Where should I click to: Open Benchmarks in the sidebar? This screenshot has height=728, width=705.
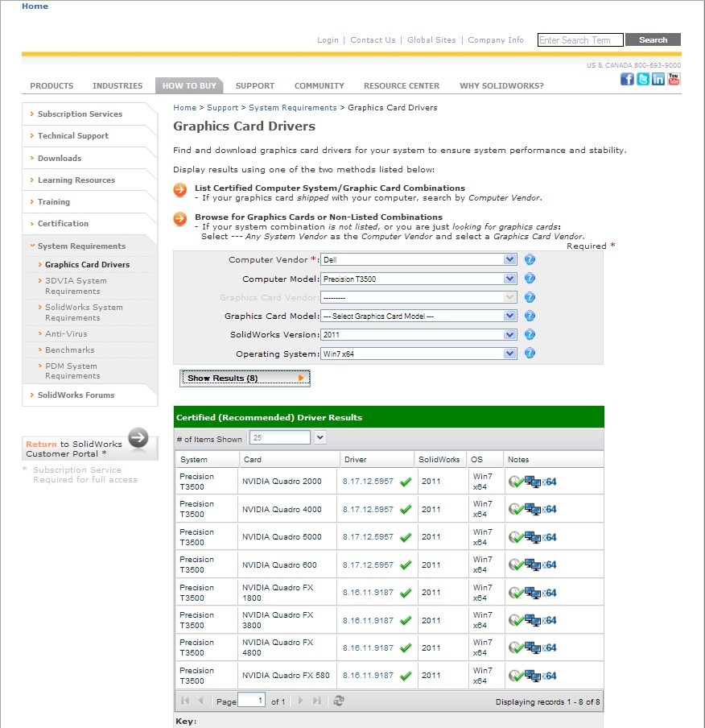pyautogui.click(x=70, y=350)
